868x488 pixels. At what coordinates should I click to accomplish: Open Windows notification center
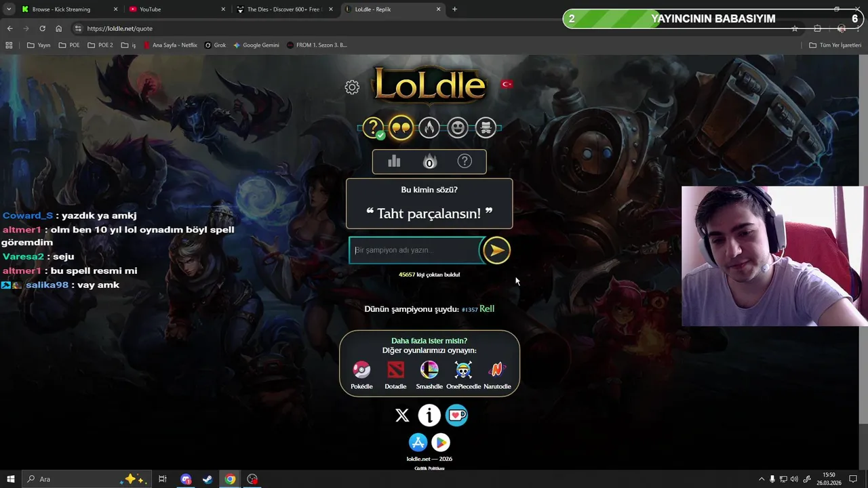(853, 479)
